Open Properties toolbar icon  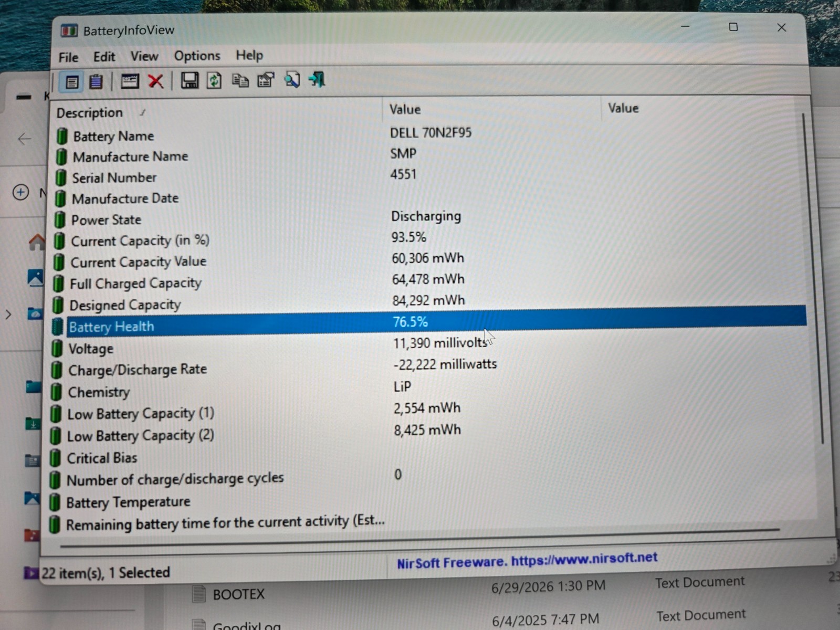click(x=266, y=80)
